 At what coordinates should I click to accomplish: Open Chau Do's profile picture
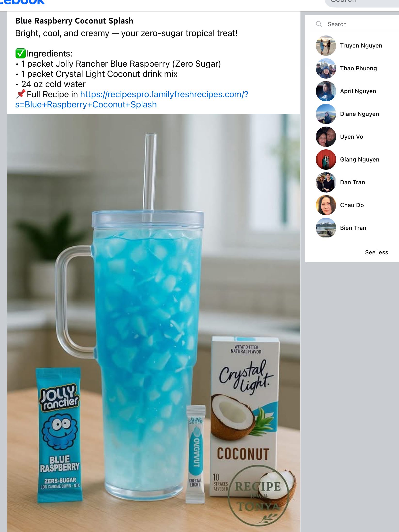coord(326,205)
